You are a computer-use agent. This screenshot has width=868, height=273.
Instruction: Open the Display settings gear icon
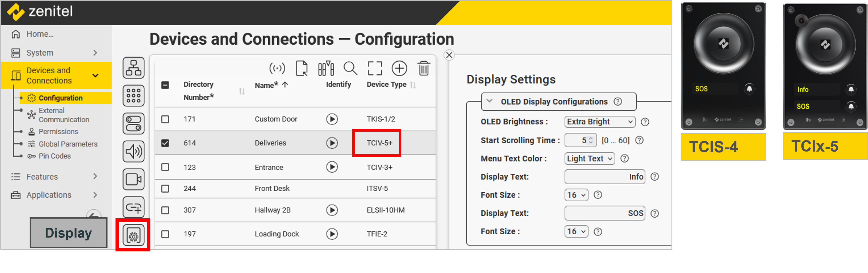click(x=133, y=235)
